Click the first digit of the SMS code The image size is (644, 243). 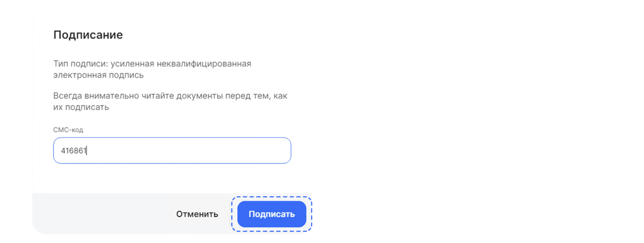63,151
